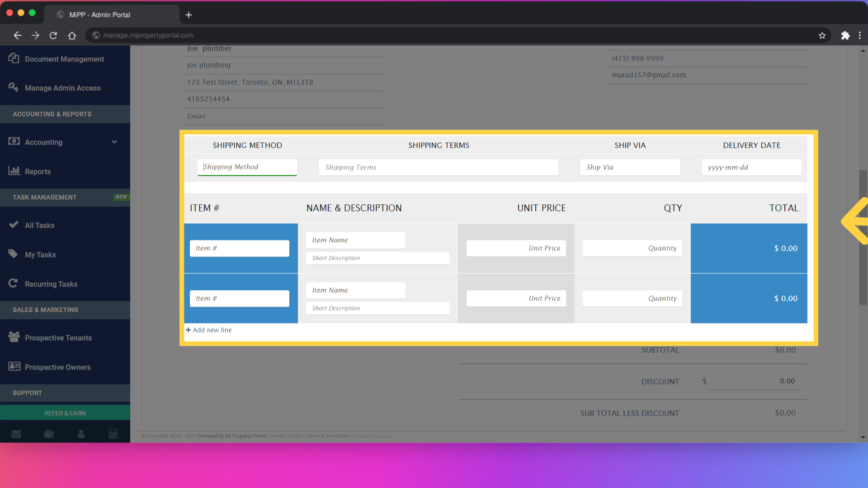Click the second row Quantity field

pyautogui.click(x=632, y=298)
